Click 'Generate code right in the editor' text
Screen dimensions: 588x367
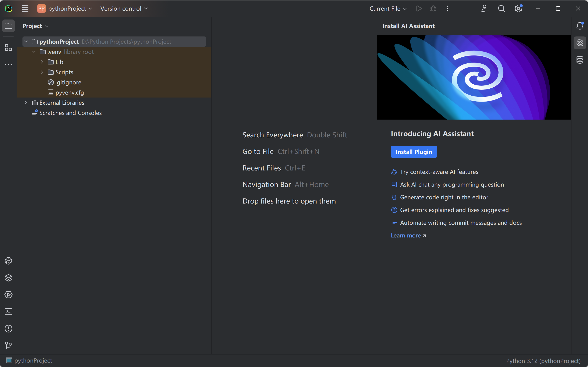click(444, 197)
